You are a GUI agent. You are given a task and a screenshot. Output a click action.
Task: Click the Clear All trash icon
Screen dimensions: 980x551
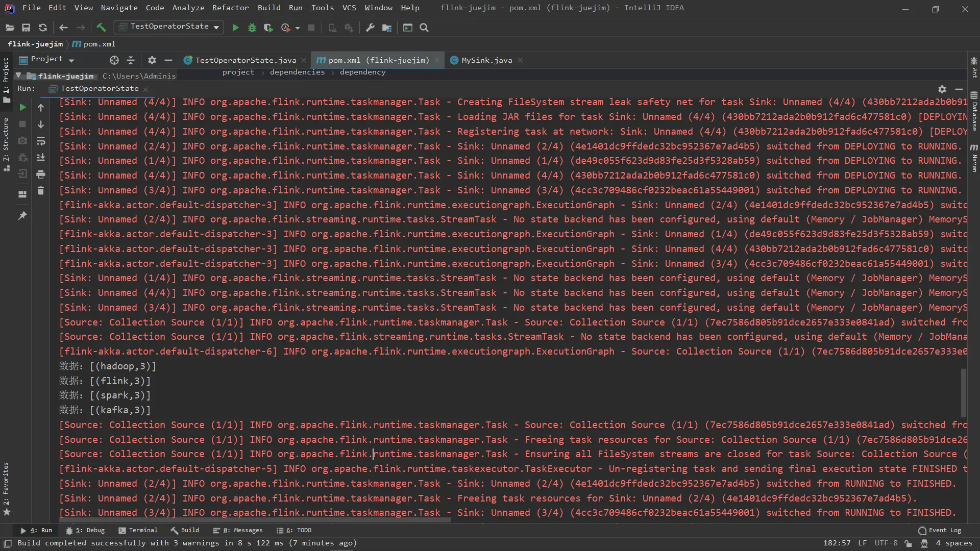pyautogui.click(x=41, y=191)
